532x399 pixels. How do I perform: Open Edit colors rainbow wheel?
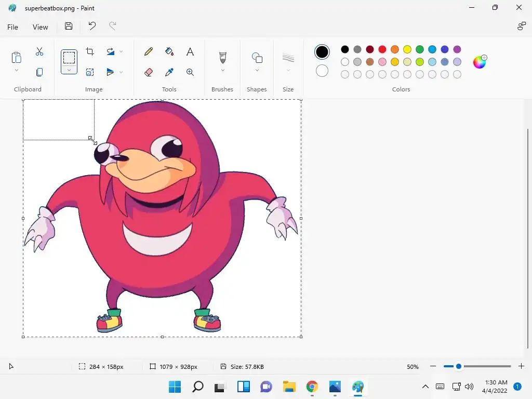(x=480, y=62)
